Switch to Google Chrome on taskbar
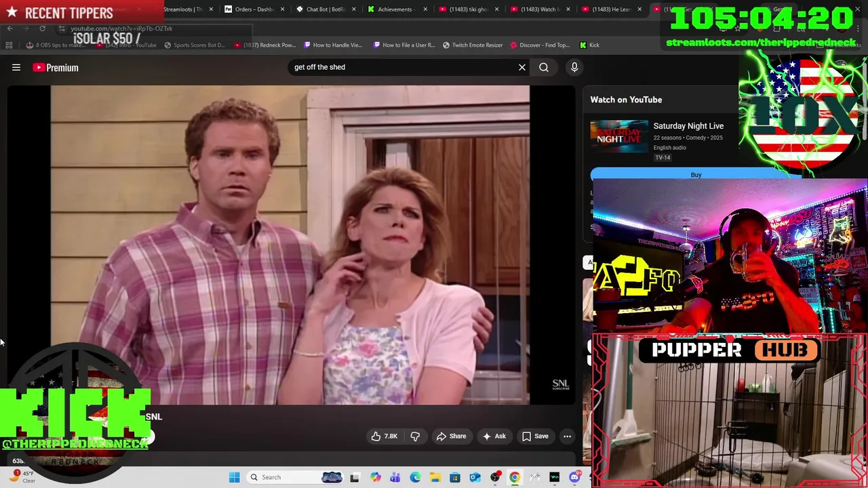Image resolution: width=868 pixels, height=488 pixels. coord(515,477)
